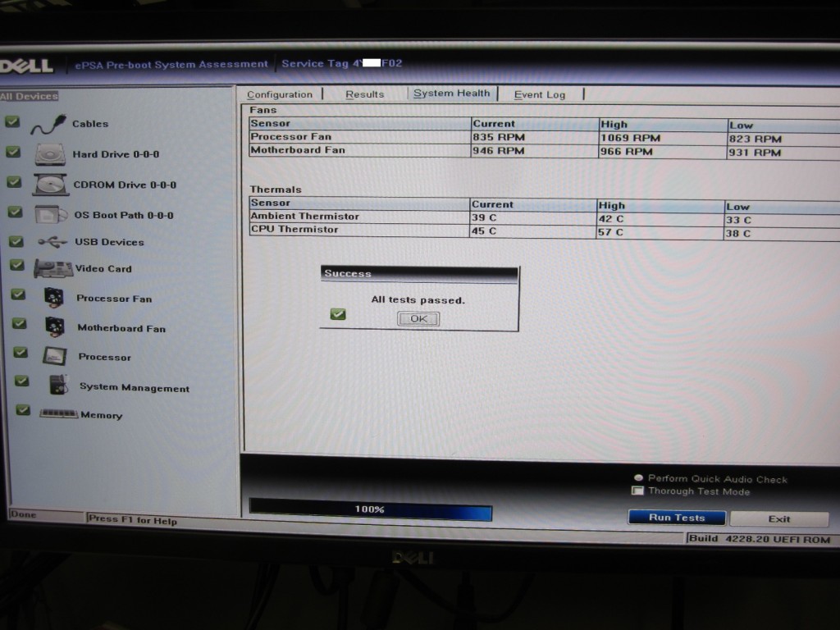The width and height of the screenshot is (840, 630).
Task: Select the CDROM Drive 0-0-0 disc icon
Action: click(51, 185)
